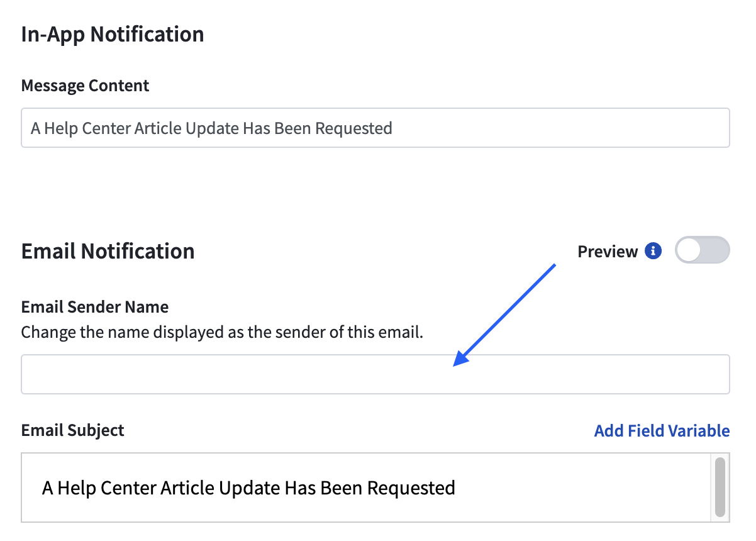Click into the Message Content field
Image resolution: width=756 pixels, height=541 pixels.
click(375, 128)
